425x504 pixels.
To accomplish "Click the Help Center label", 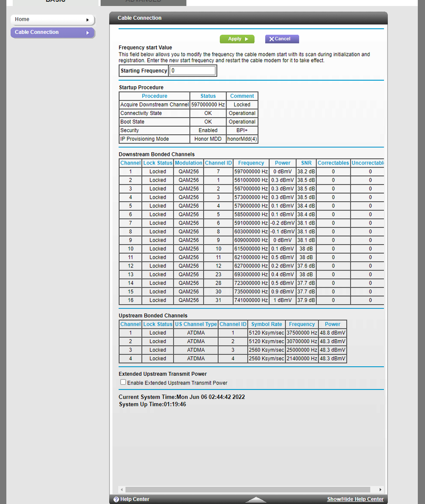I will click(135, 499).
